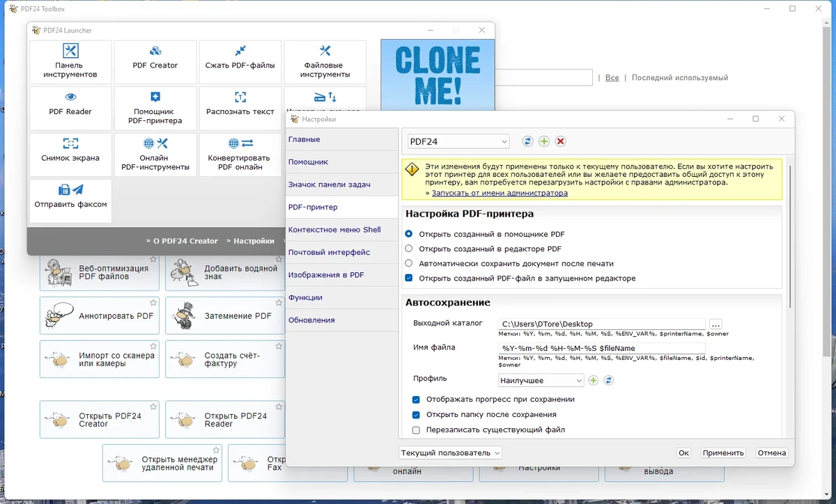Open Контекстное меню Shell section
The image size is (836, 504).
coord(341,230)
